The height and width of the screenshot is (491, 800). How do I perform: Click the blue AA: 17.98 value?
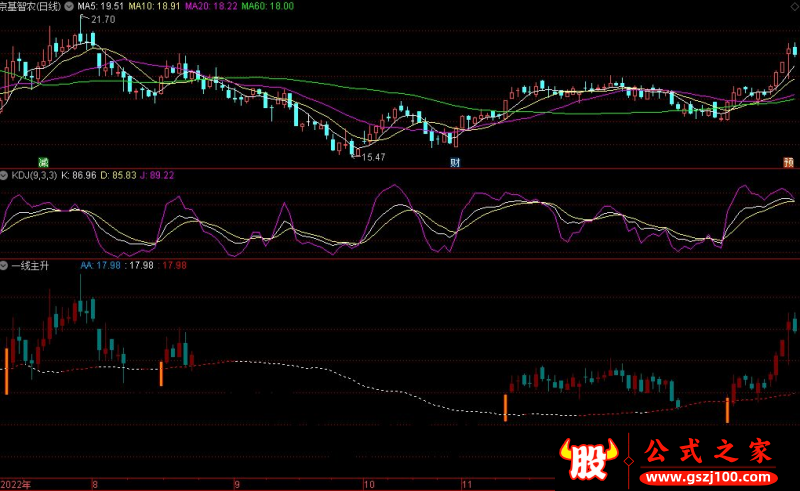tap(101, 265)
